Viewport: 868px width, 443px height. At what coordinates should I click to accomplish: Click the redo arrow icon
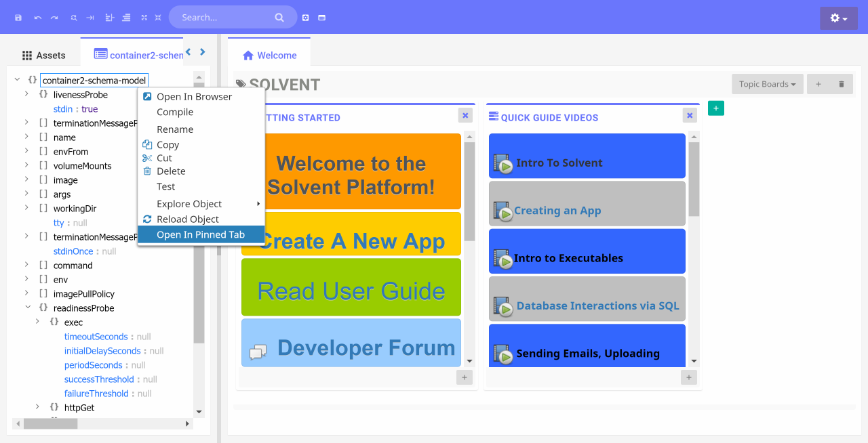pyautogui.click(x=54, y=18)
